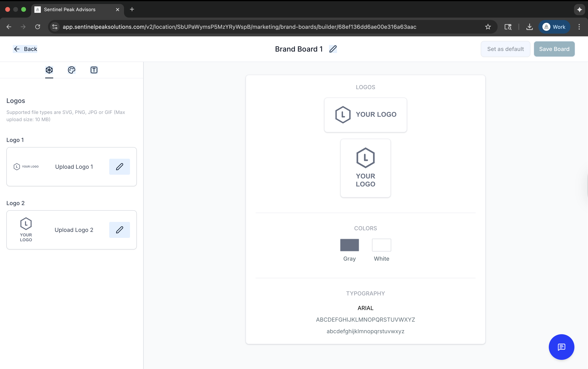Open a new browser tab
Viewport: 588px width, 369px height.
[x=132, y=9]
